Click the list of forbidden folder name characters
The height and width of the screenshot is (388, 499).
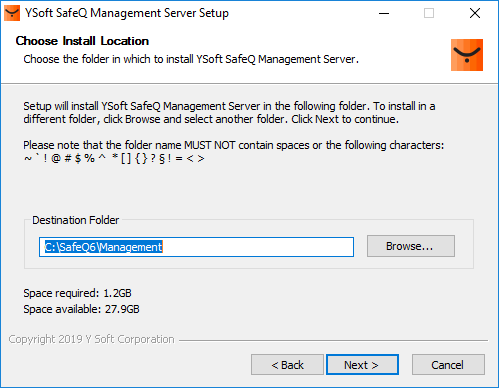[x=114, y=158]
